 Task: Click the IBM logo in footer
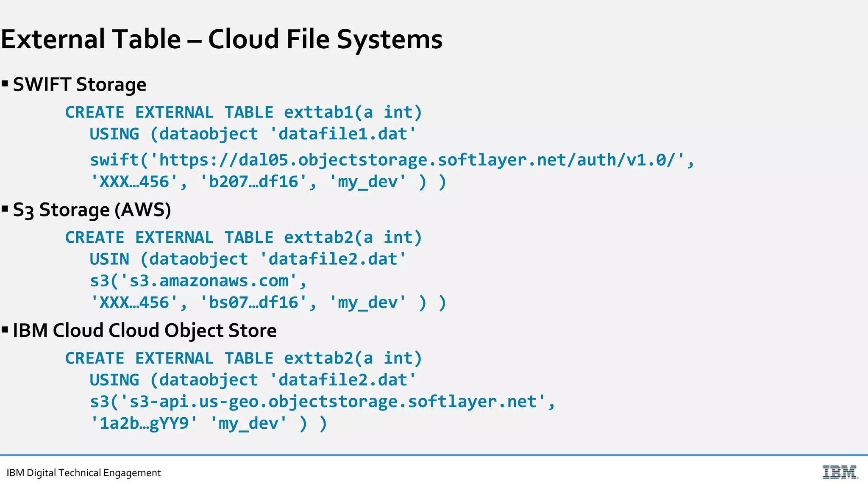tap(840, 472)
